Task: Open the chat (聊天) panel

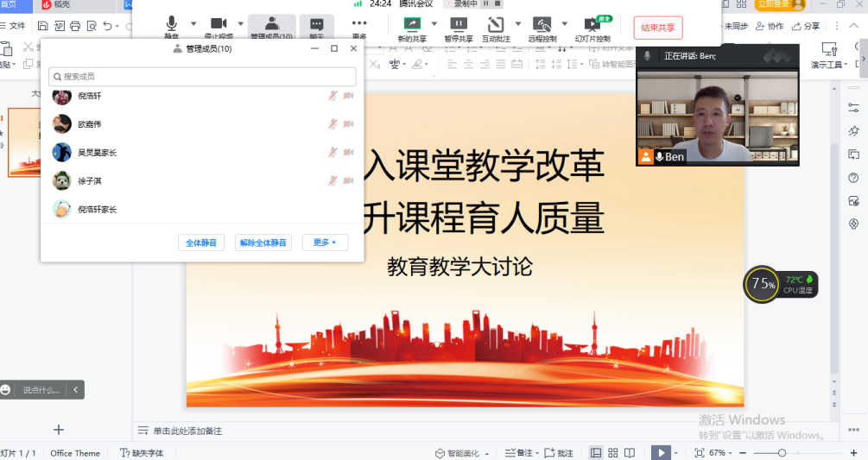Action: [x=317, y=26]
